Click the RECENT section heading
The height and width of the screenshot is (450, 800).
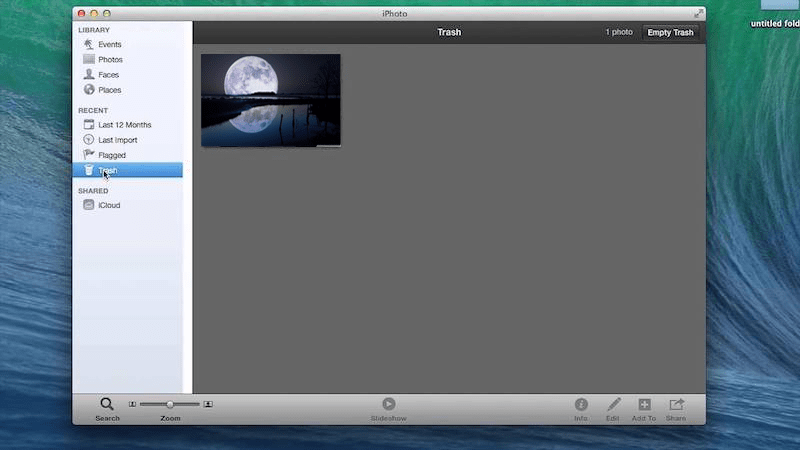tap(93, 110)
